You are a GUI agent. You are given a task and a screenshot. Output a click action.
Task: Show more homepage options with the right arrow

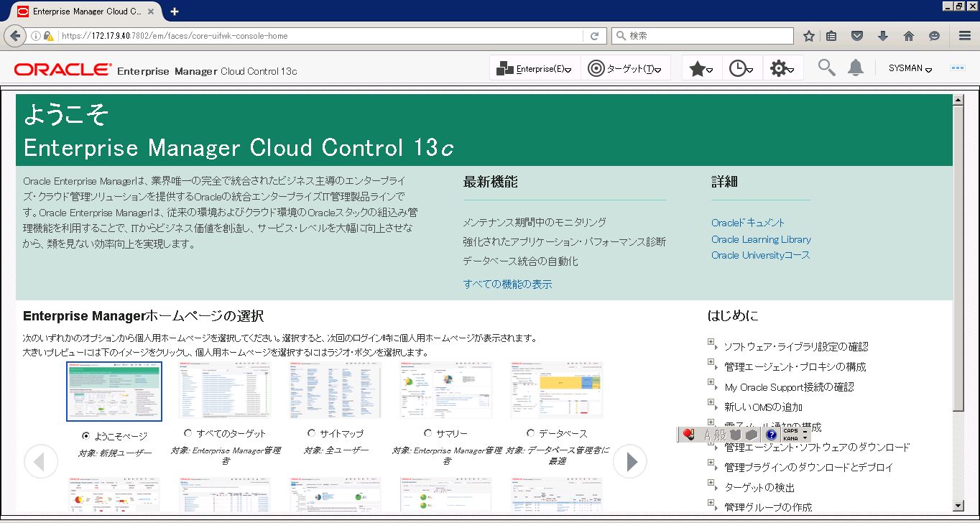630,461
